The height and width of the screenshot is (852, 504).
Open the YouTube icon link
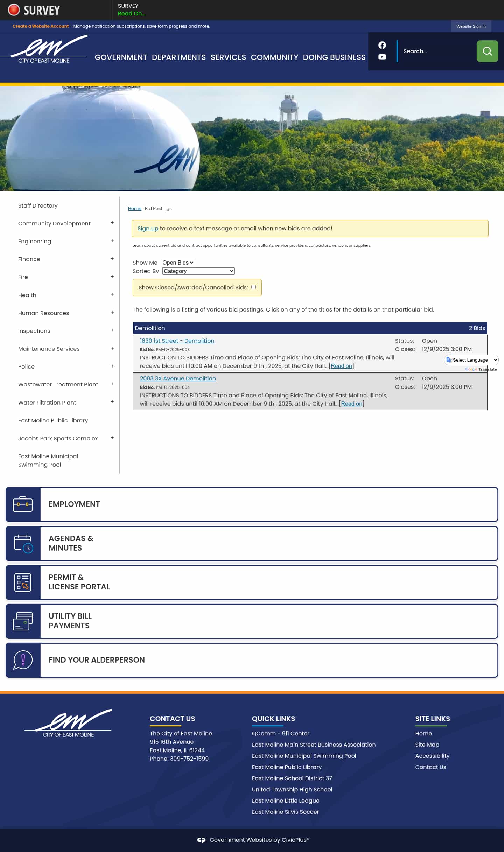click(x=382, y=57)
